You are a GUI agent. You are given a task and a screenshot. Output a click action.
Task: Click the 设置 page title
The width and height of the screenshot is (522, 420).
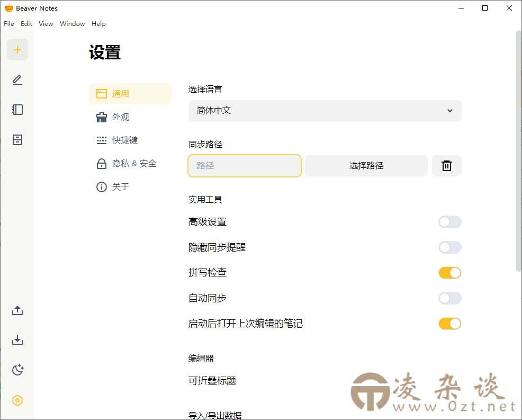104,52
